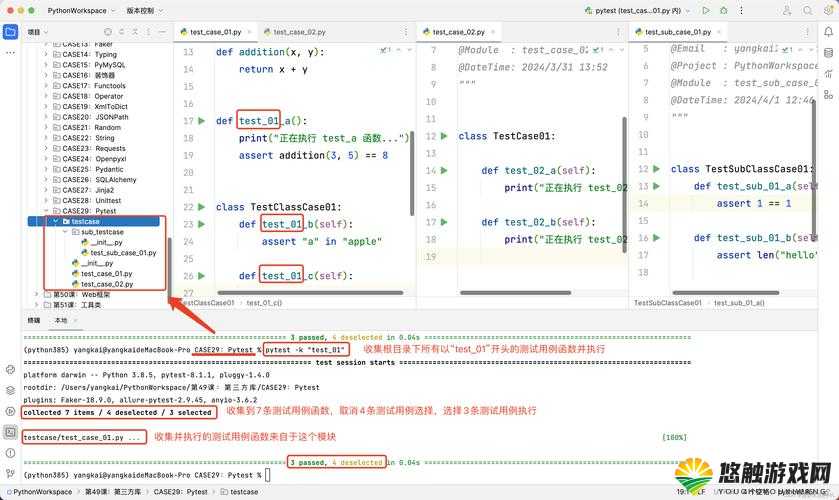Open the Terminal tool window icon

[x=10, y=432]
